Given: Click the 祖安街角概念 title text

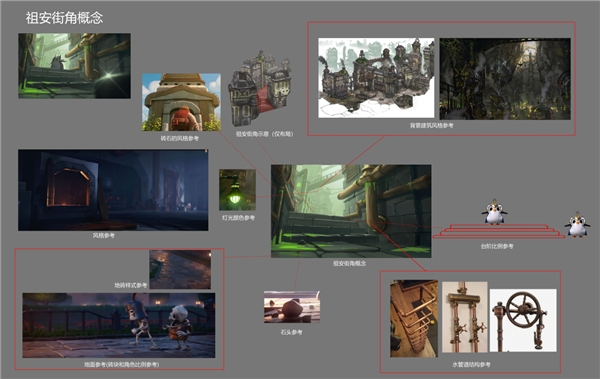Looking at the screenshot, I should (64, 18).
